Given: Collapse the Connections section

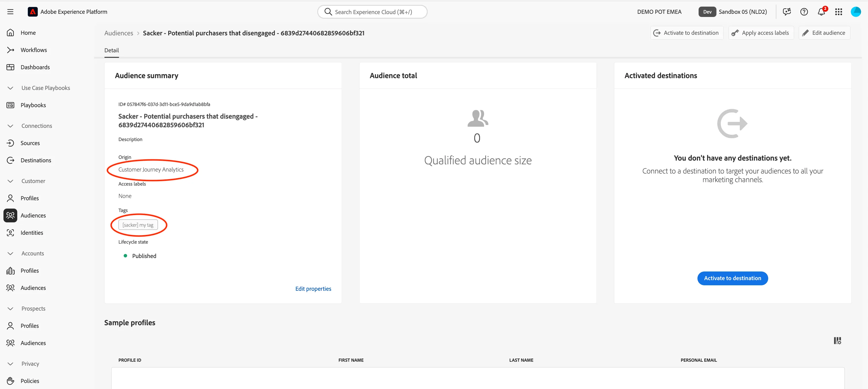Looking at the screenshot, I should coord(10,126).
